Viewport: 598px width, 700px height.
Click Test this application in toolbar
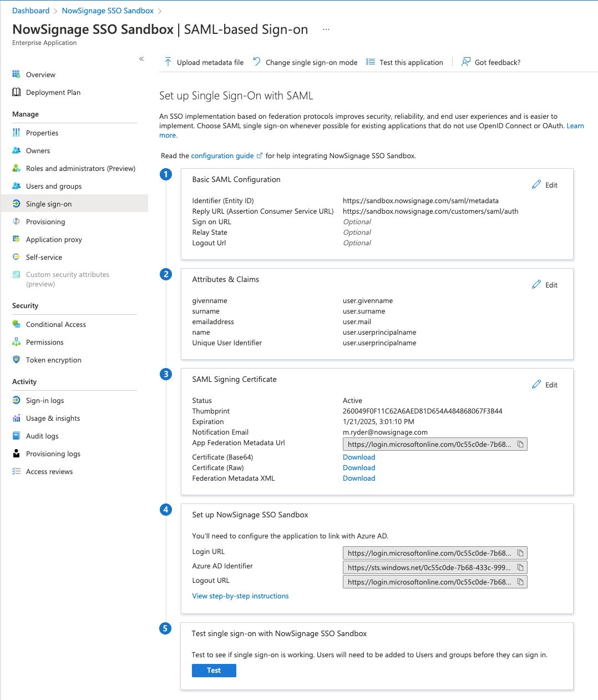pos(404,62)
